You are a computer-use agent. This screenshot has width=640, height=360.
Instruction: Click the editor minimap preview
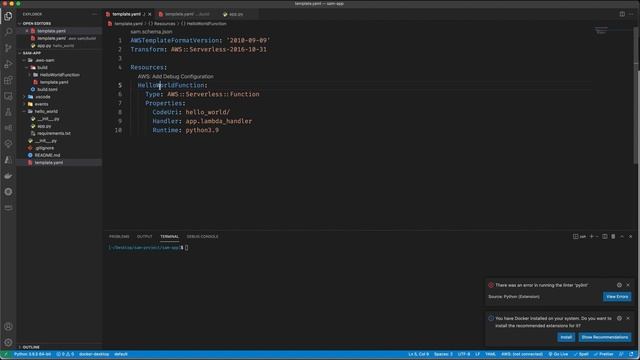601,31
